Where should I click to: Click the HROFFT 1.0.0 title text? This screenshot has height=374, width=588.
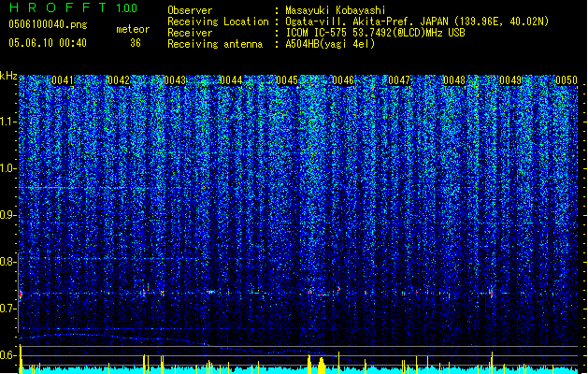click(x=74, y=7)
